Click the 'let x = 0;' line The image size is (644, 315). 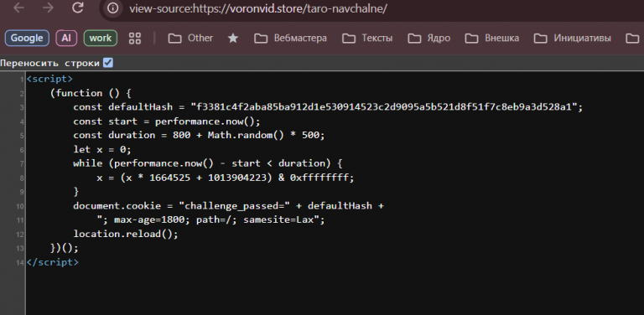point(101,149)
